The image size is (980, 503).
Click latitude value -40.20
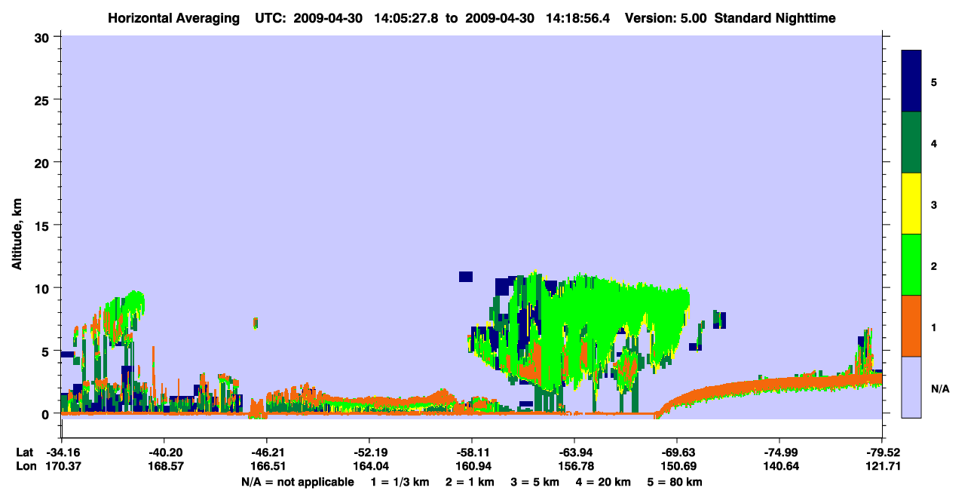coord(164,452)
